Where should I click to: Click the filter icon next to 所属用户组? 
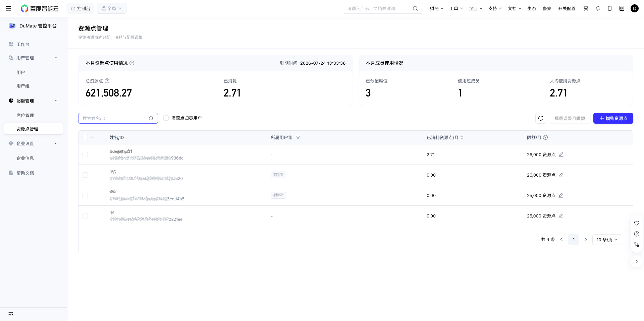coord(298,137)
